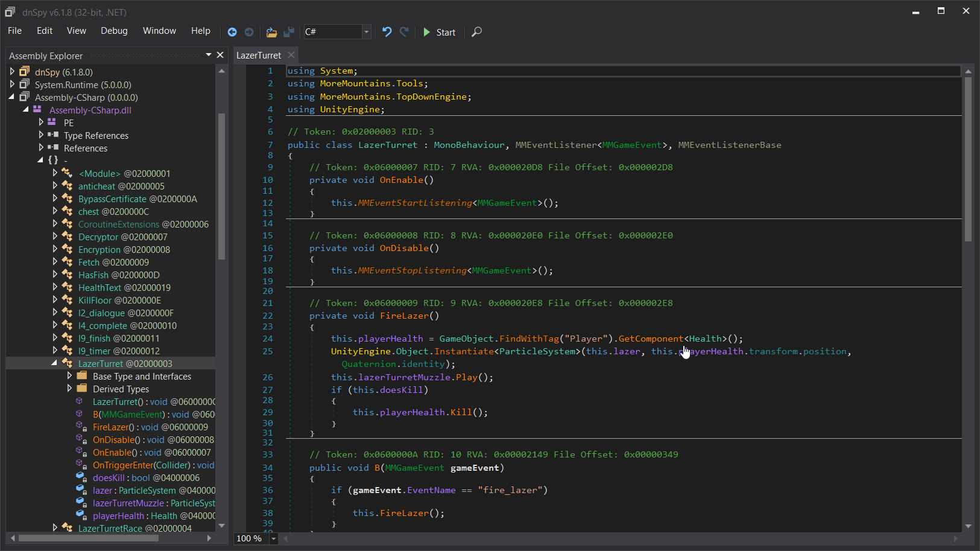980x551 pixels.
Task: Click the Encryption class icon
Action: [67, 249]
